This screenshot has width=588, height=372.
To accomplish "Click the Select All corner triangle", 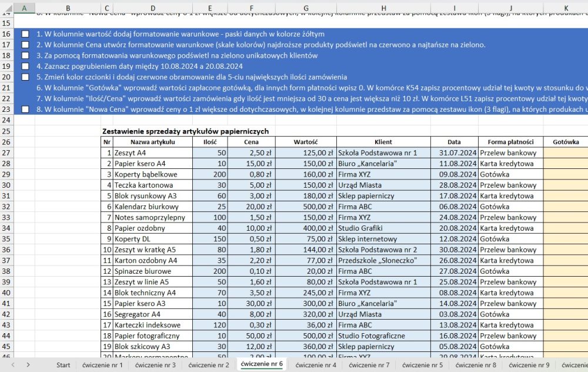I will coord(6,8).
